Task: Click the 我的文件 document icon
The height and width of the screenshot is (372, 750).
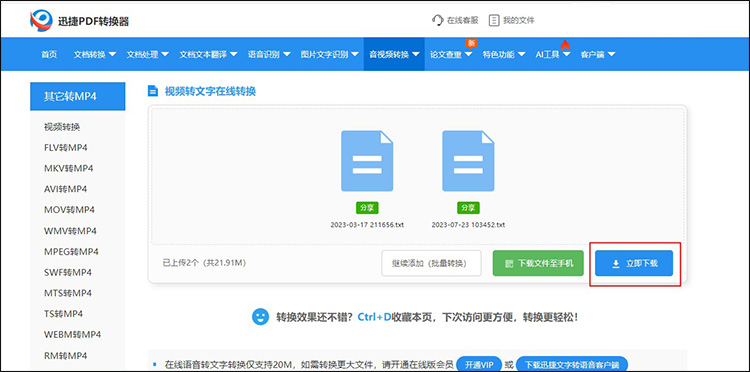Action: point(494,20)
